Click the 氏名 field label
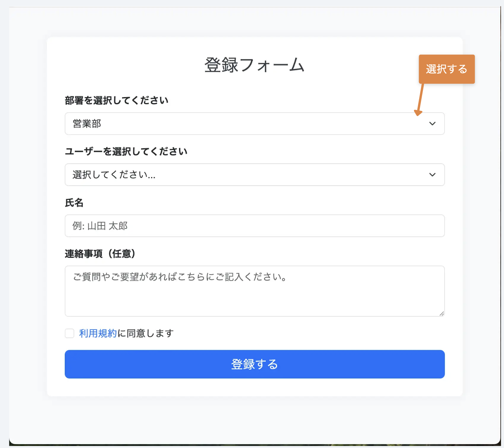Image resolution: width=504 pixels, height=448 pixels. [74, 203]
